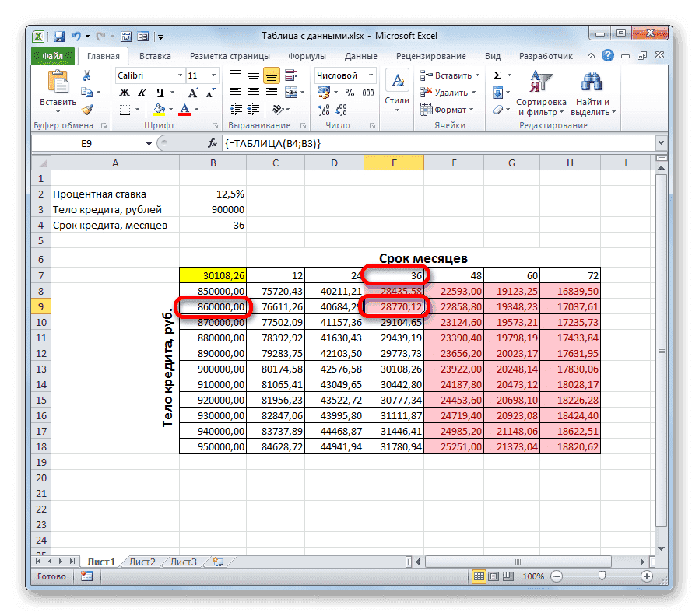This screenshot has width=699, height=616.
Task: Click the increase decimal places icon
Action: coord(324,110)
